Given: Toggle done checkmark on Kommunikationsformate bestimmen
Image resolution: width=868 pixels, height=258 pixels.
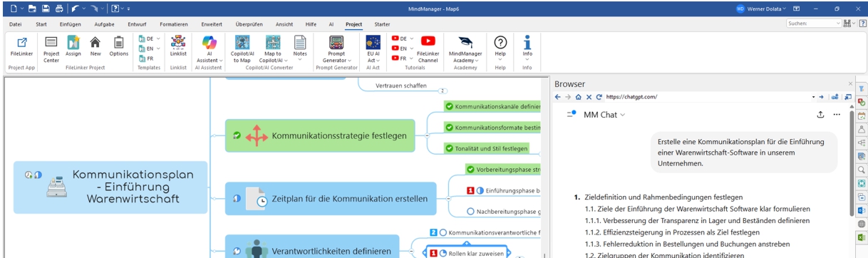Looking at the screenshot, I should click(x=450, y=128).
